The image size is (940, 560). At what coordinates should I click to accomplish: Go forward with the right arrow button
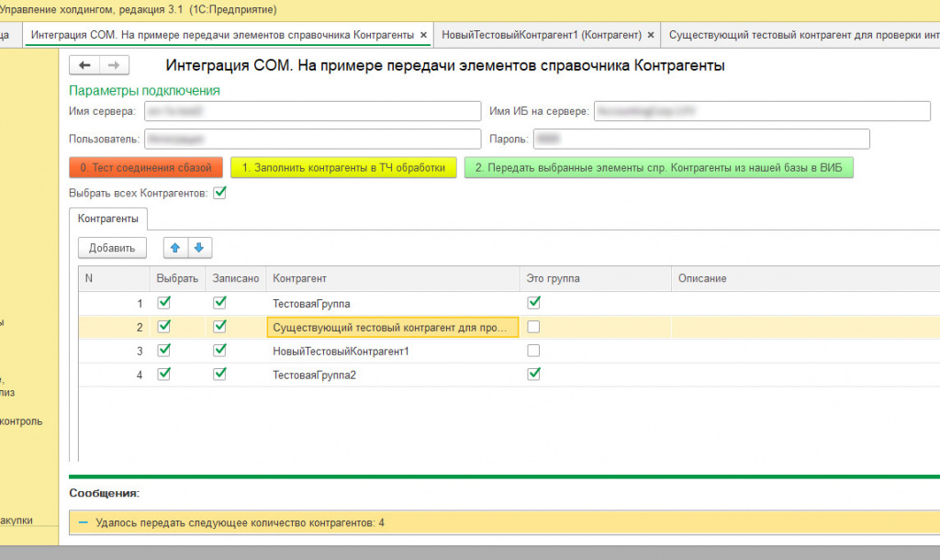(114, 65)
